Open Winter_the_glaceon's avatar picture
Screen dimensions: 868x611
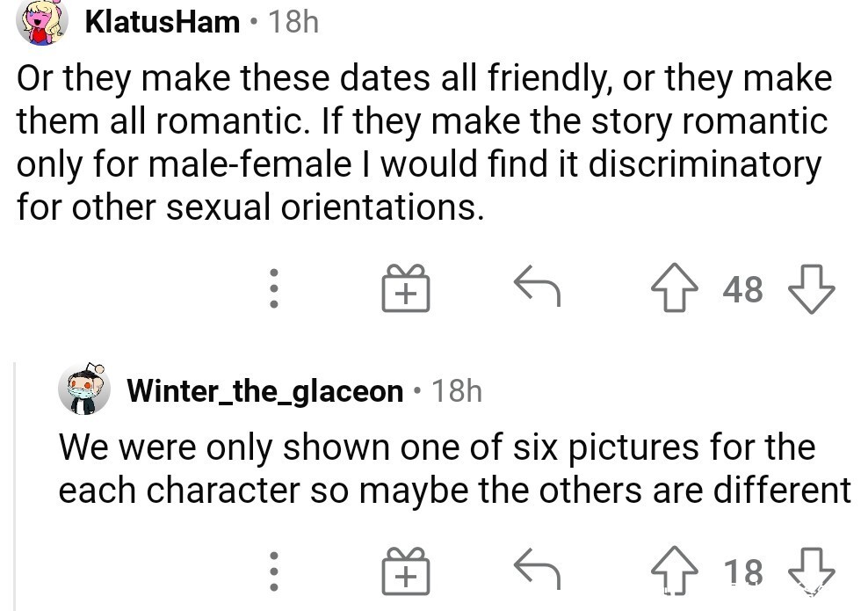tap(84, 389)
